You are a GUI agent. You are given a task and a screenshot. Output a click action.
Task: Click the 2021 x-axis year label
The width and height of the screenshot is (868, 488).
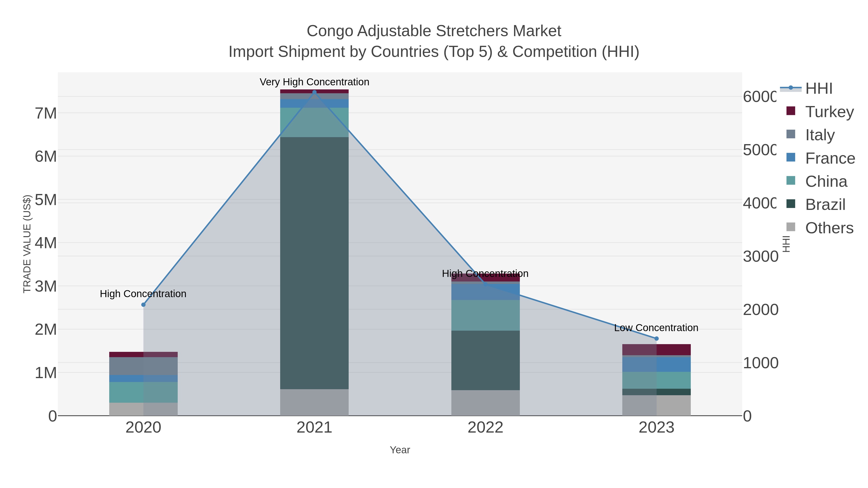314,428
